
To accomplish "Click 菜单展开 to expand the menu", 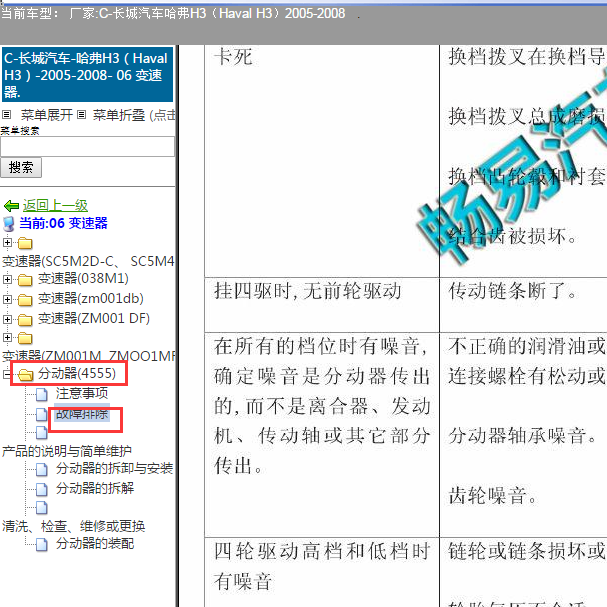I will tap(47, 115).
